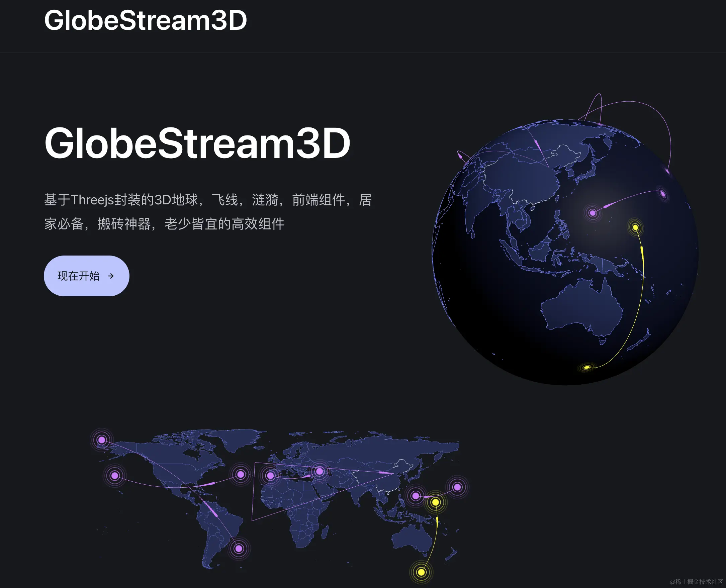Click small purple marker near globe's right edge

pyautogui.click(x=663, y=194)
